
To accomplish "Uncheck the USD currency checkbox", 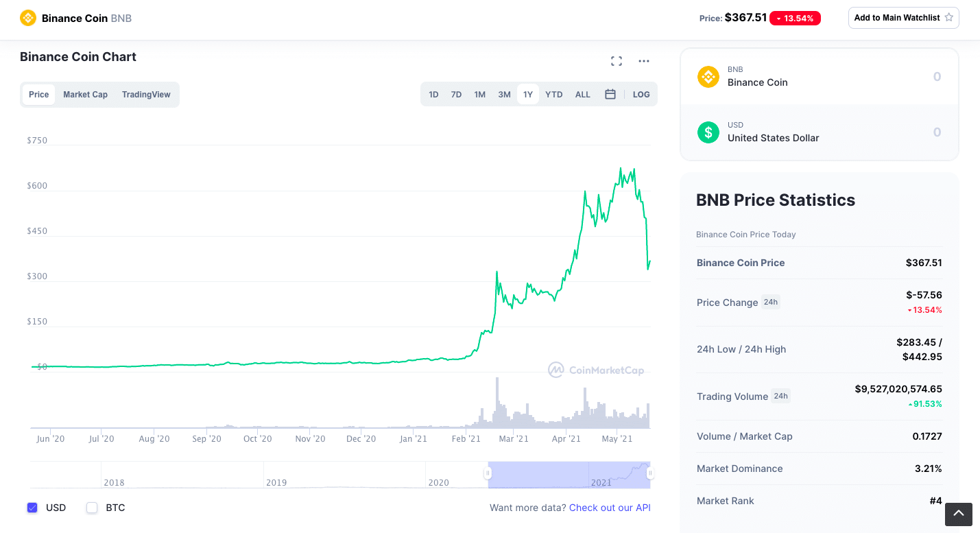I will coord(32,508).
